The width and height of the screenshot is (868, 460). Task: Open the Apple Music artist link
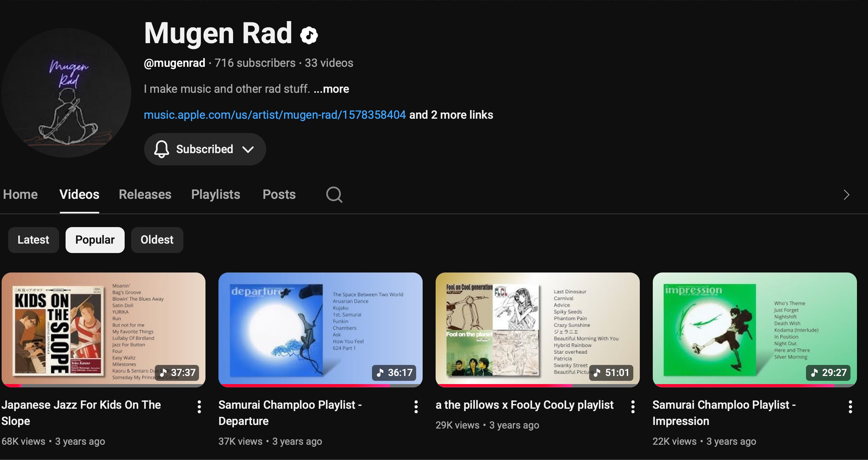pos(275,115)
